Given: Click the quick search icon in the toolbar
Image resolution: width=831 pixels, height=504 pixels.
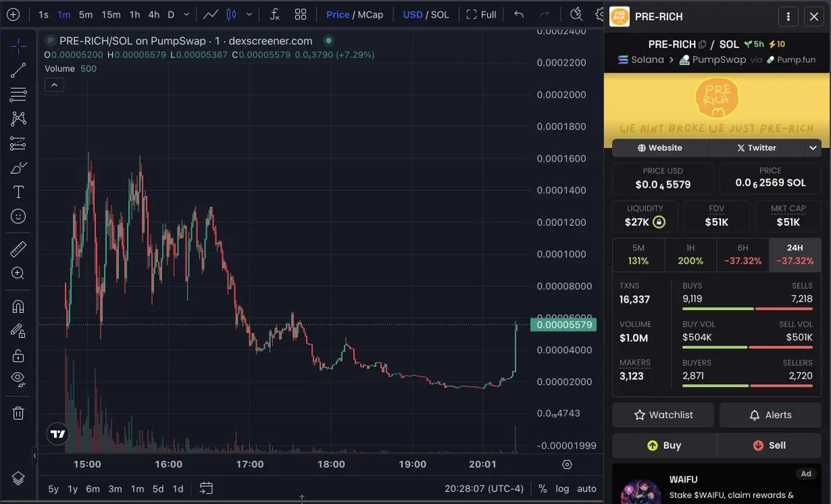Looking at the screenshot, I should pyautogui.click(x=576, y=14).
